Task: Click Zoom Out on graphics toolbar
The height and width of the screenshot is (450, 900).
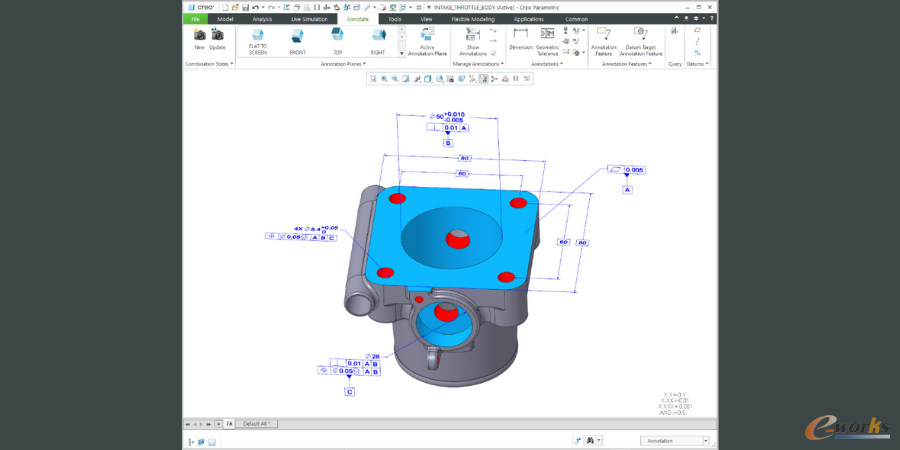Action: (394, 79)
